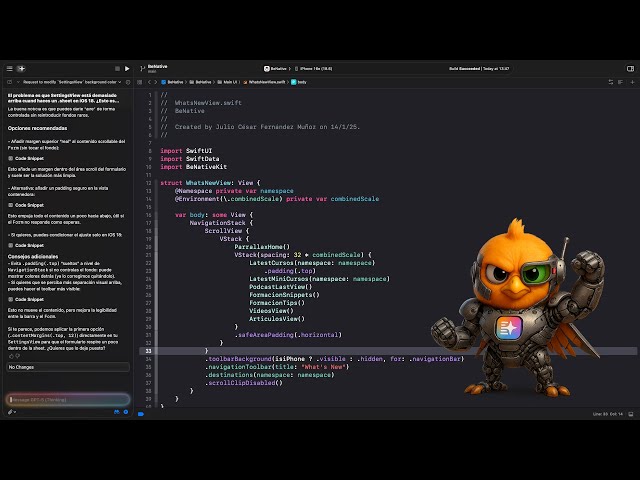The height and width of the screenshot is (480, 640).
Task: Click the import SwiftData line
Action: pyautogui.click(x=190, y=159)
